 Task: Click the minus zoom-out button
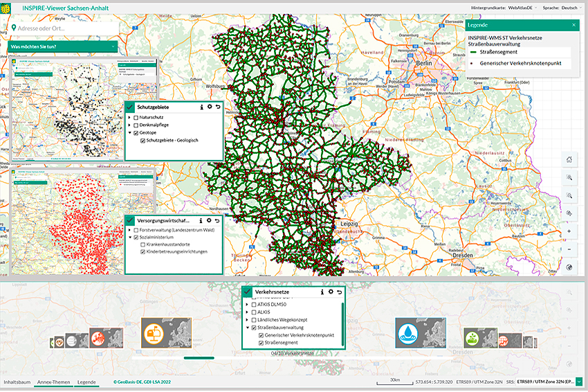569,249
